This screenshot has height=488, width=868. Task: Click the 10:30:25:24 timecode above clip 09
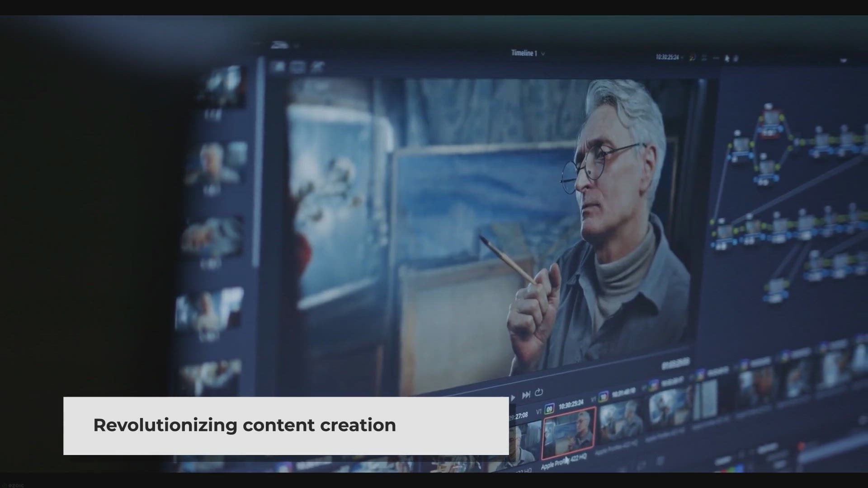point(571,404)
